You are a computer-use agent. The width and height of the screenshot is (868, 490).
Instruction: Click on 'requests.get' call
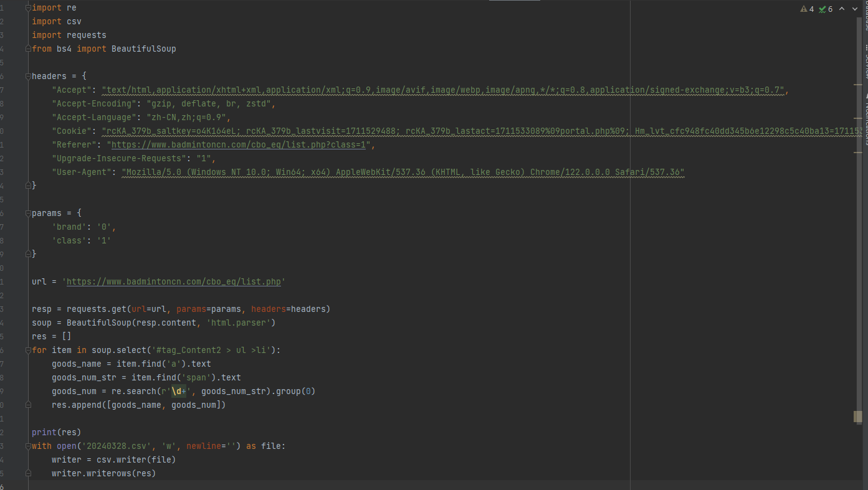(97, 309)
